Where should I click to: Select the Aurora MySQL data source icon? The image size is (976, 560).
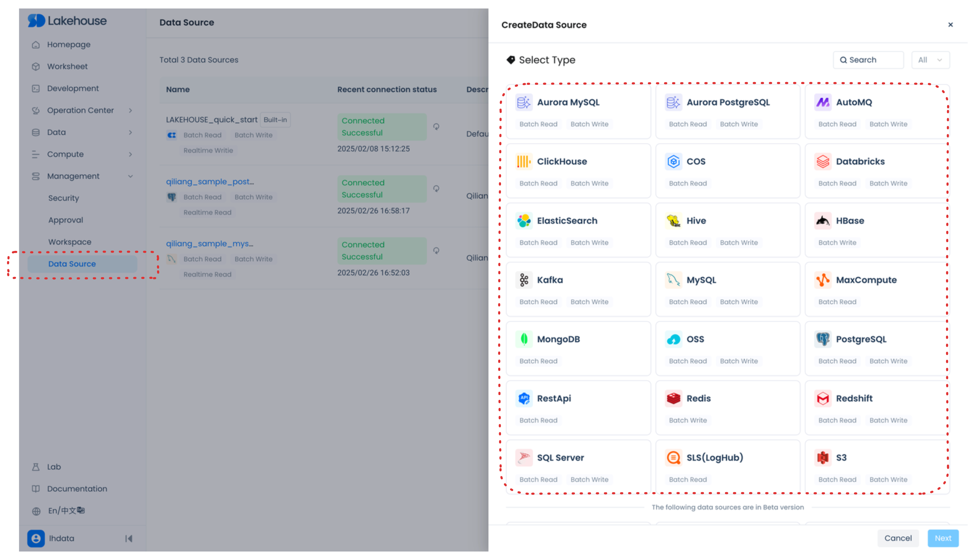(x=524, y=102)
